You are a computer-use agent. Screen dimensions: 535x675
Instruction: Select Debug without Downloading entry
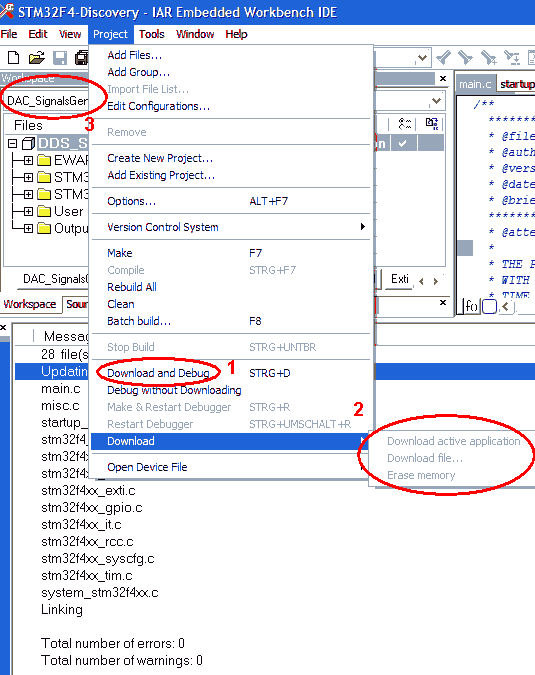(x=231, y=390)
